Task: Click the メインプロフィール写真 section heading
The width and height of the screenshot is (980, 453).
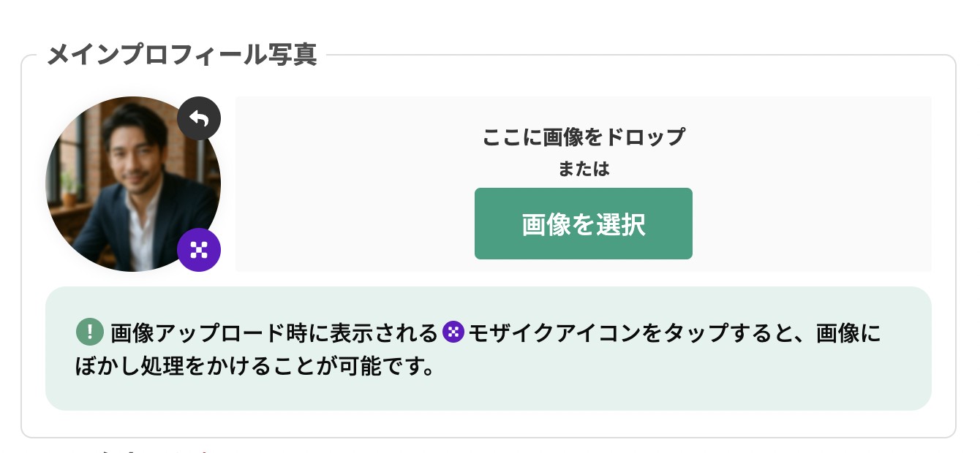Action: [181, 55]
